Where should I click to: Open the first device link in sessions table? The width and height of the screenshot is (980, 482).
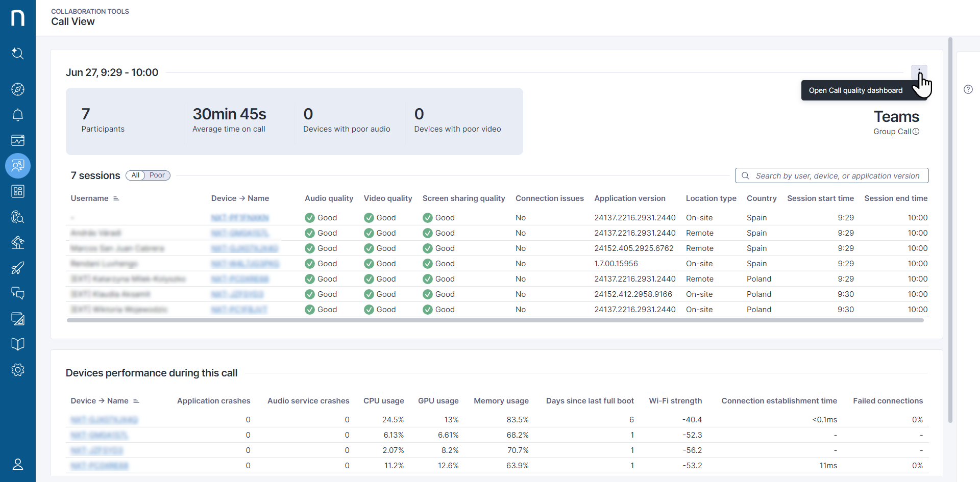[239, 218]
